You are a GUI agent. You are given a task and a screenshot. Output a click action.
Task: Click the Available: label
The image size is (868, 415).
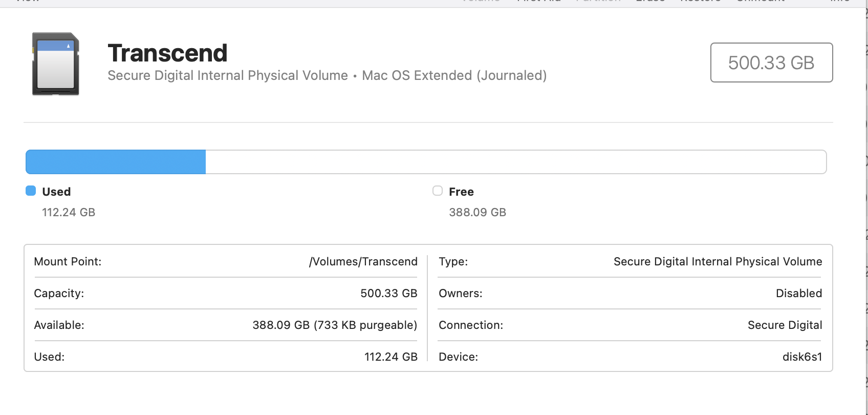[59, 325]
